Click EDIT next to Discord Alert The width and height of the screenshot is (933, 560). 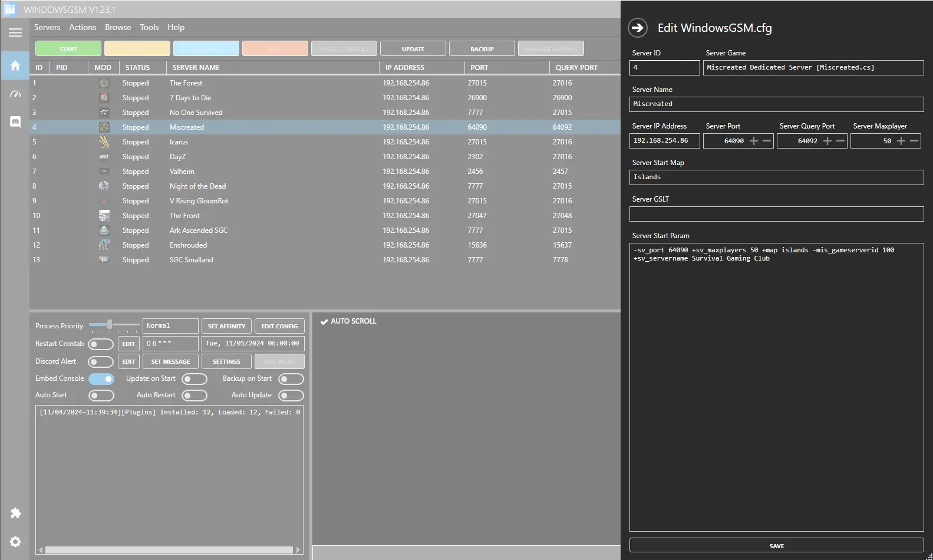pyautogui.click(x=128, y=361)
